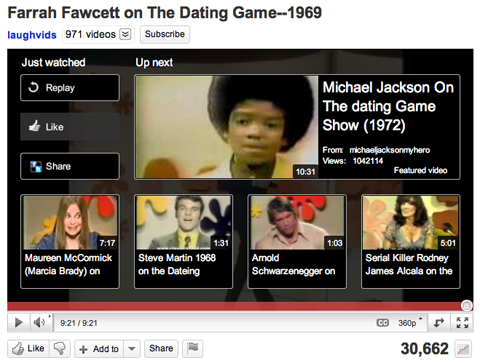The image size is (480, 363).
Task: Open Arnold Schwarzenegger suggested video
Action: click(x=297, y=241)
